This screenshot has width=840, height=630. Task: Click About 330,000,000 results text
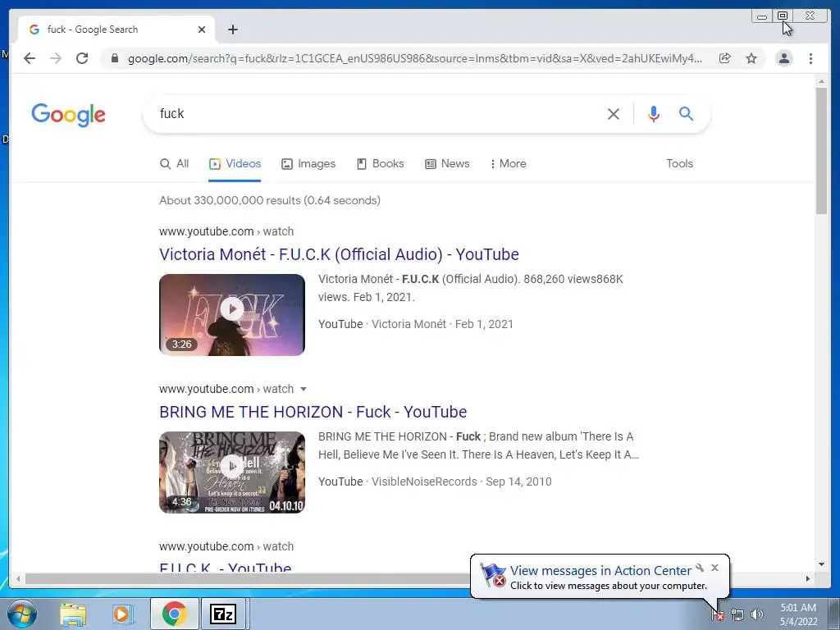[269, 200]
